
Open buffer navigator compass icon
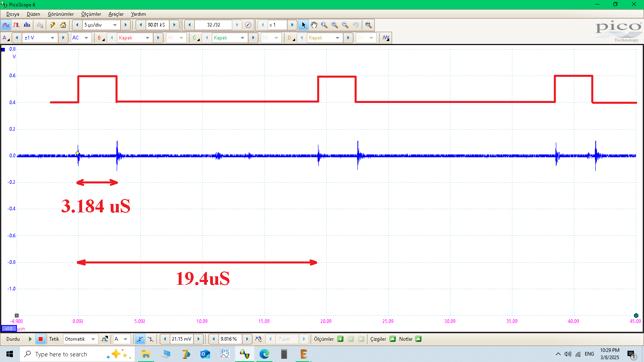tap(248, 25)
